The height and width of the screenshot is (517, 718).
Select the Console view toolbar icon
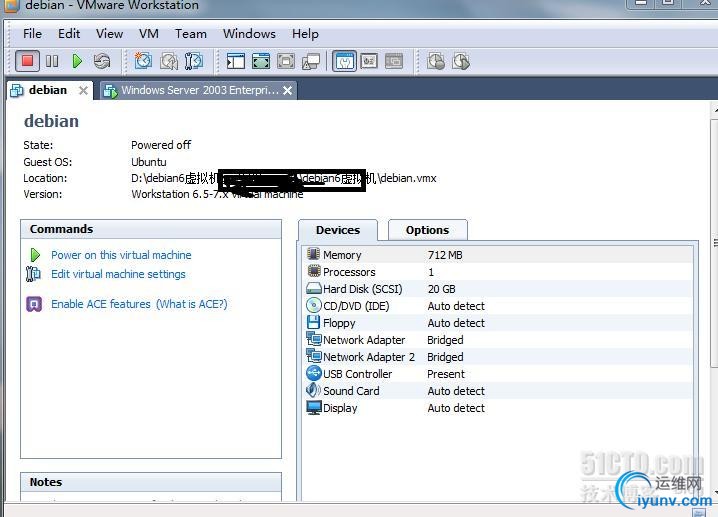pos(369,61)
